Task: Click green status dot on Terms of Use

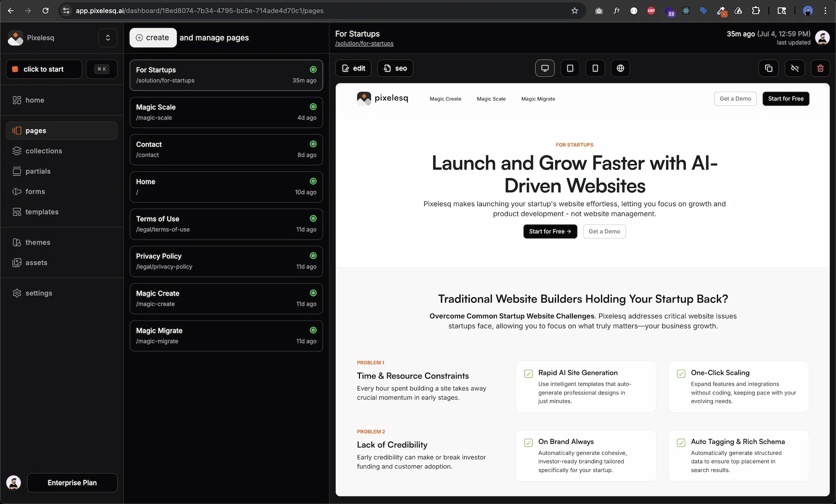Action: [x=313, y=219]
